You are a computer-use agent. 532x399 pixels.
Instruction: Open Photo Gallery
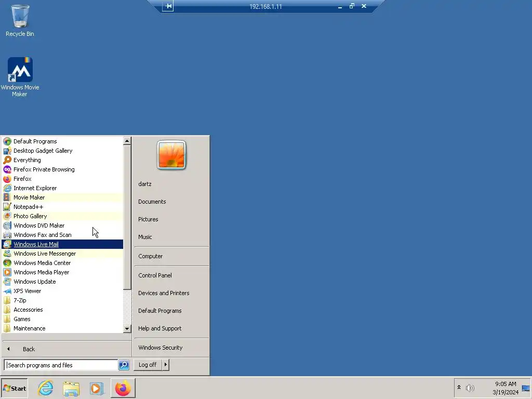click(62, 216)
